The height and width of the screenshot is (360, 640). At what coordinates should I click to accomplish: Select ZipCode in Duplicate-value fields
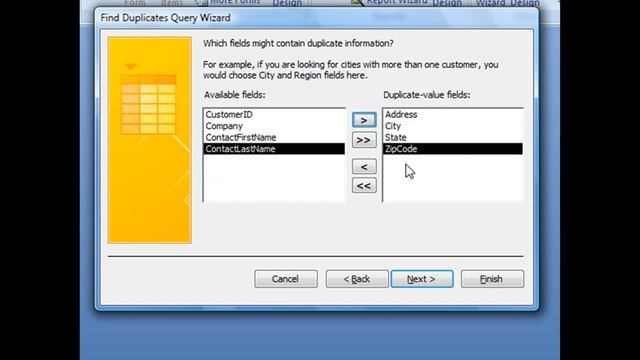coord(453,149)
